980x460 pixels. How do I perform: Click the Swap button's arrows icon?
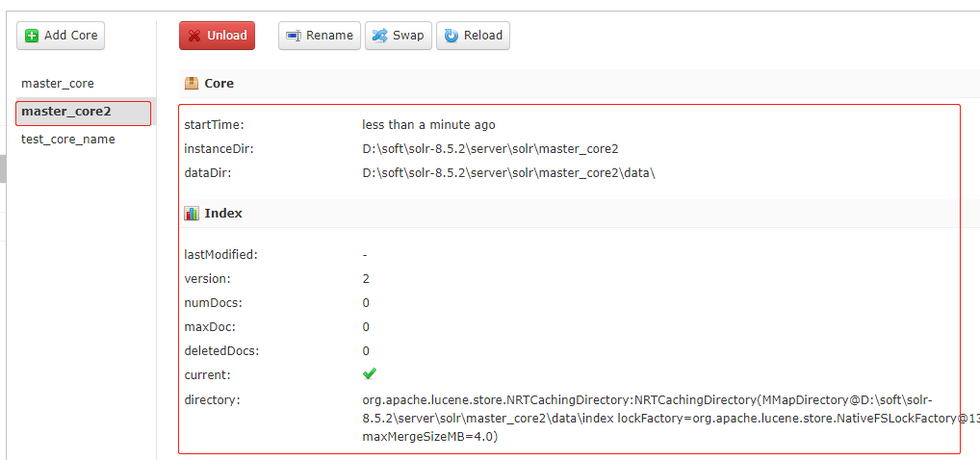coord(379,36)
